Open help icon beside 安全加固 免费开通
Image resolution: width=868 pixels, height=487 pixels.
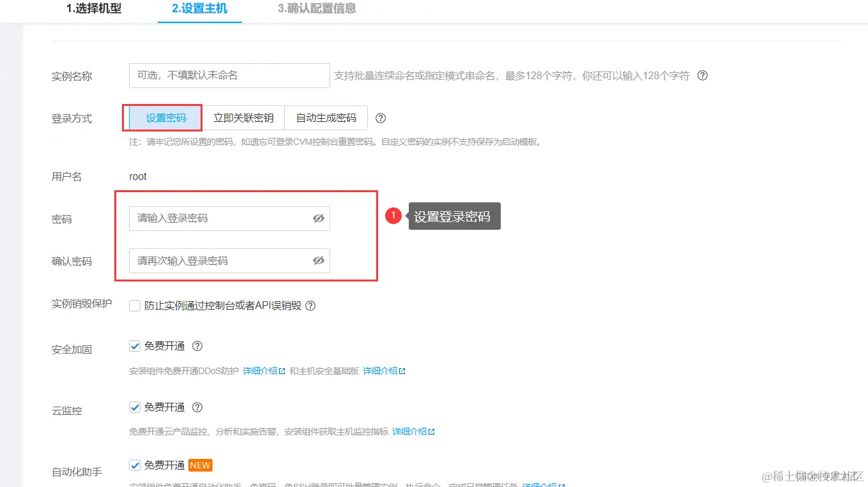pyautogui.click(x=197, y=346)
